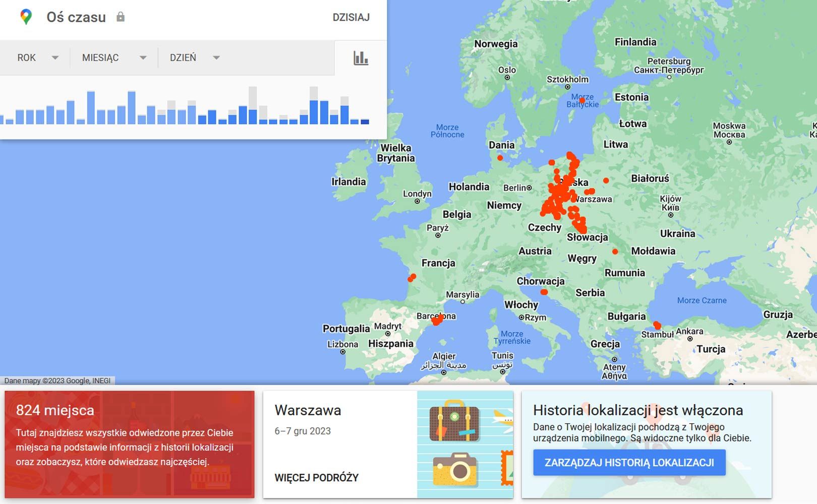Select Ankara on the map
Screen dimensions: 817x504
[689, 331]
